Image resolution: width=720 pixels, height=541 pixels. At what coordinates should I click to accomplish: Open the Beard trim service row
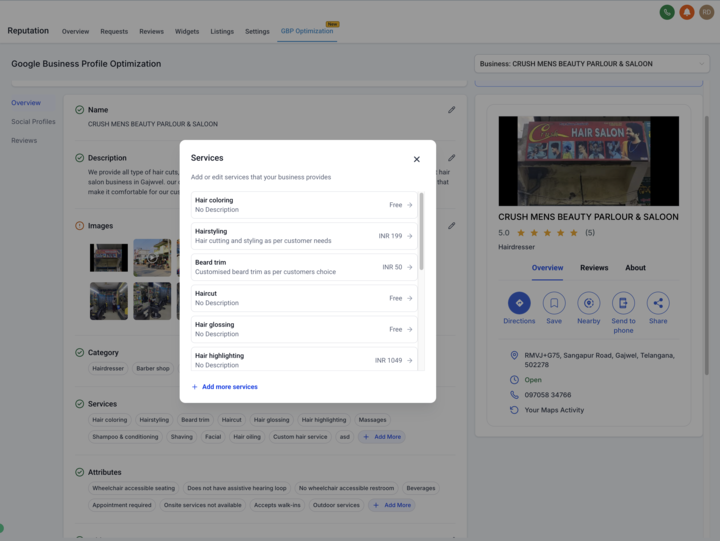[x=304, y=267]
